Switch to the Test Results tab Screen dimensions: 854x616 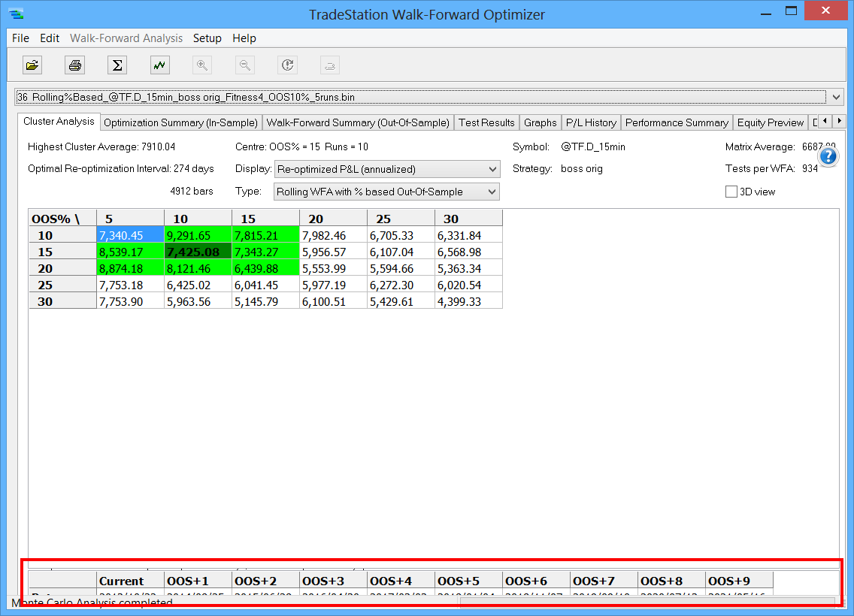coord(486,122)
